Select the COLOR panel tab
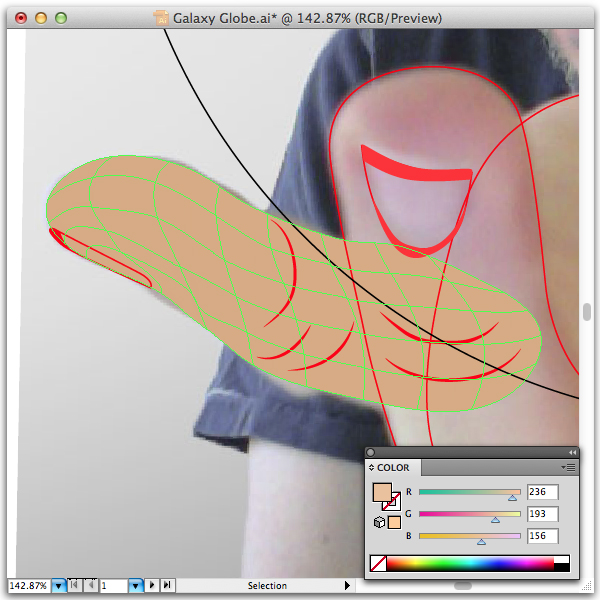The image size is (600, 600). (x=393, y=468)
